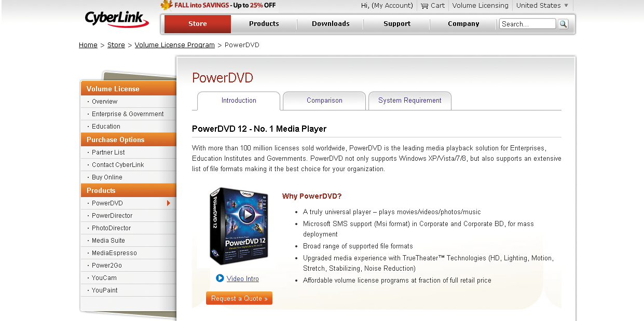Click into the Search input field
Screen dimensions: 644x321
coord(527,24)
